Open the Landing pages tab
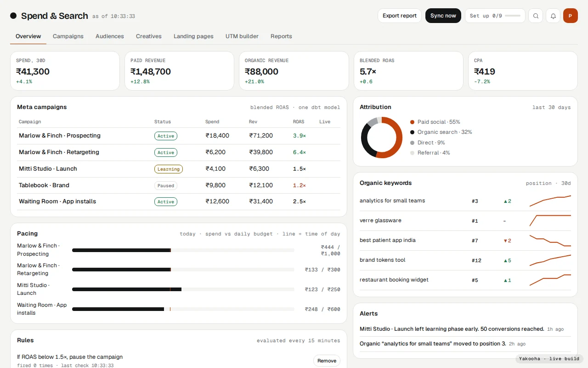The width and height of the screenshot is (588, 368). [193, 36]
